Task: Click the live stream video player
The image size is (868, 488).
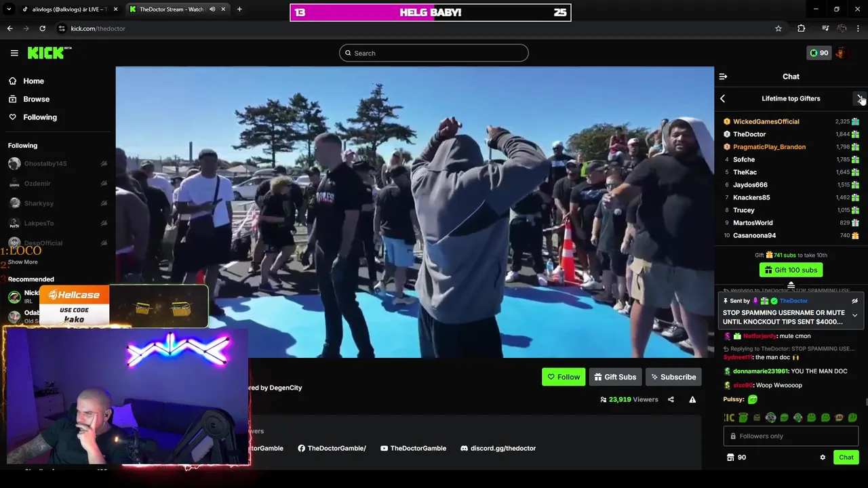Action: tap(414, 212)
